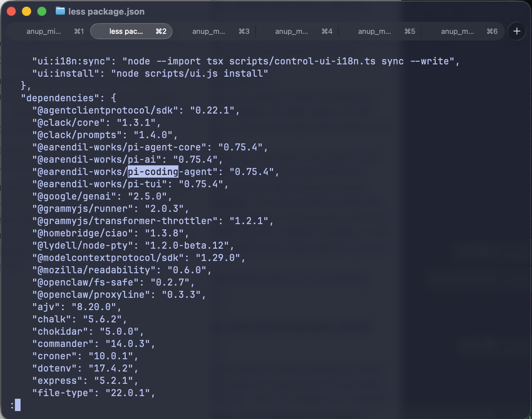The height and width of the screenshot is (419, 532).
Task: Click the "chokidar" dependency line
Action: coord(88,331)
